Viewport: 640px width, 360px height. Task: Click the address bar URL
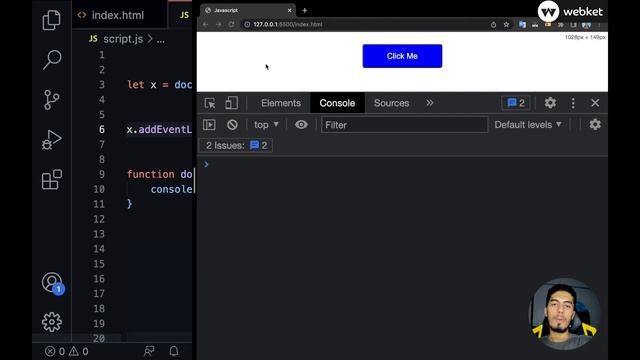(287, 24)
